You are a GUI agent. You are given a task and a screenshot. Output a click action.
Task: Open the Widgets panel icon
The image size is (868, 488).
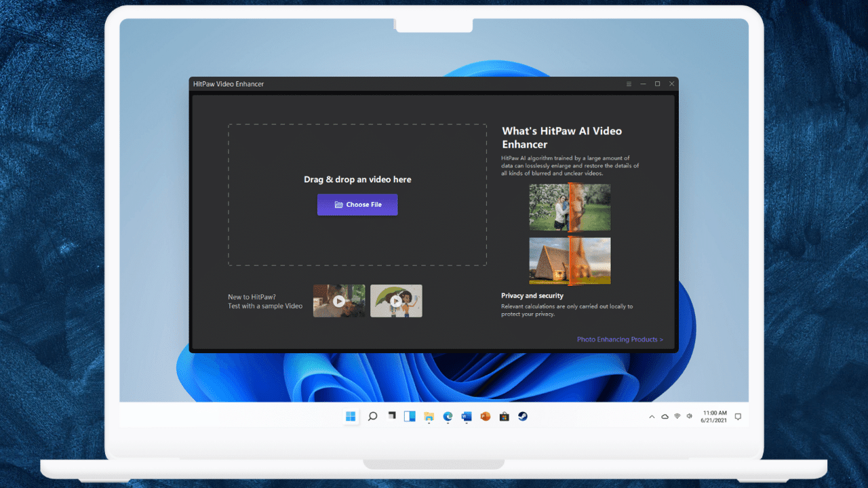point(410,416)
